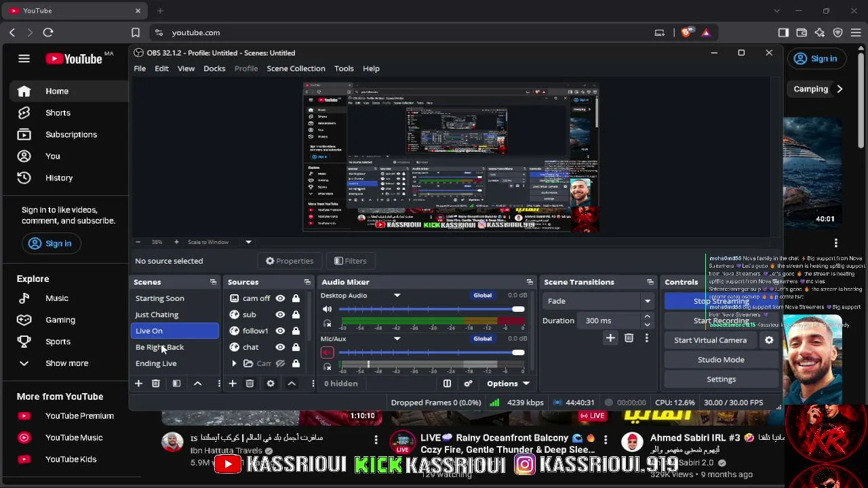868x488 pixels.
Task: Unlock the chat source
Action: tap(296, 347)
